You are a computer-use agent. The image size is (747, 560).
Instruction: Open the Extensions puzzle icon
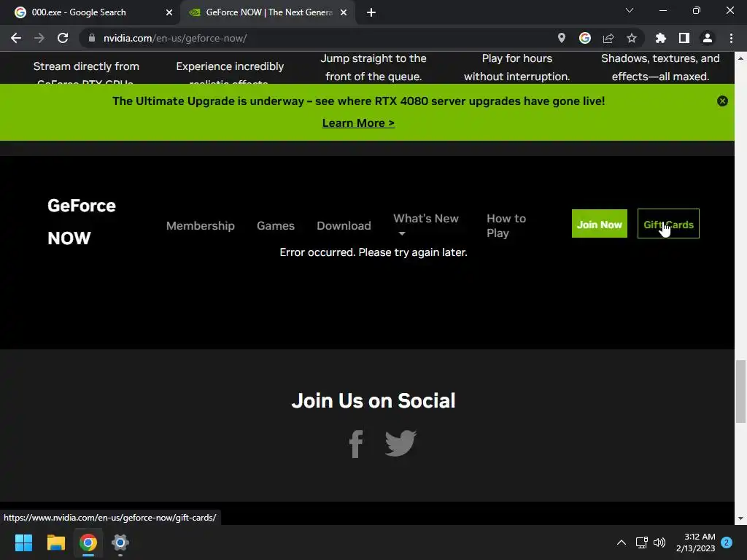[x=661, y=38]
